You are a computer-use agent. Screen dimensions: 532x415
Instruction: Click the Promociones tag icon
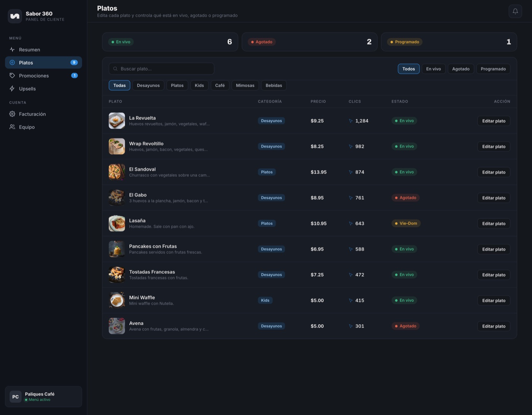coord(12,75)
